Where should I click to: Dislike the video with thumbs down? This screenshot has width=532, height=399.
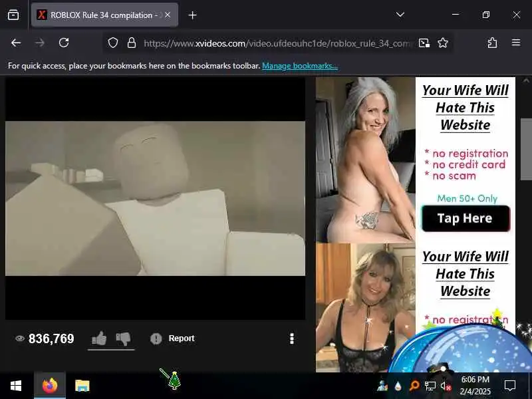[123, 338]
